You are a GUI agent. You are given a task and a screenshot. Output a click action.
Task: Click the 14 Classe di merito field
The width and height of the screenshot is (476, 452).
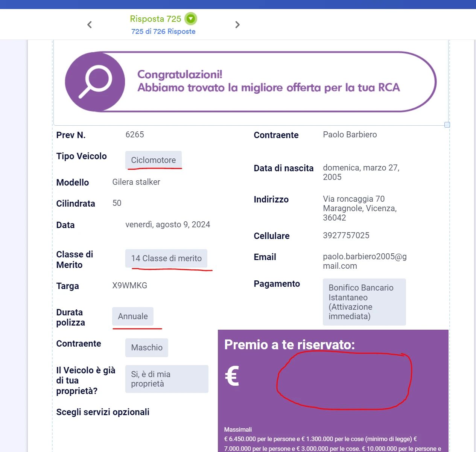[x=166, y=259]
